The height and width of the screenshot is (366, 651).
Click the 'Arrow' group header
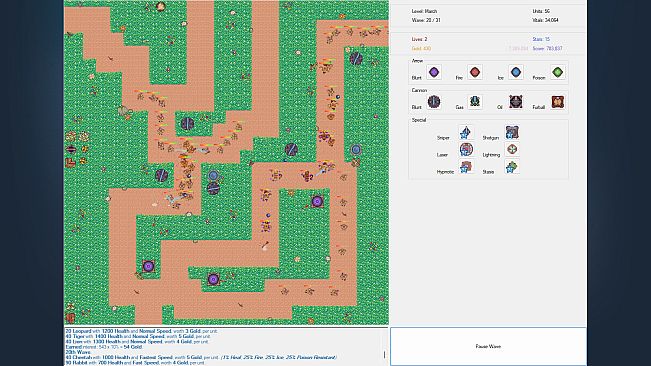click(417, 61)
